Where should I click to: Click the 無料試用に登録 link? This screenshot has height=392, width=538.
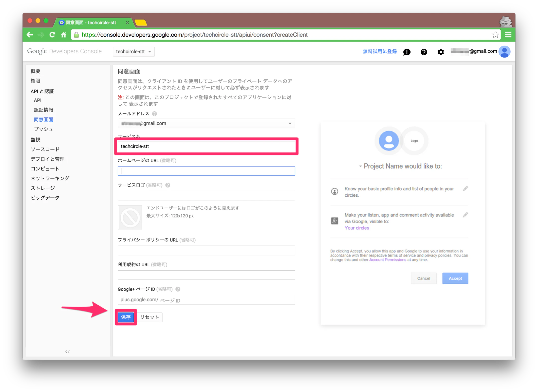pos(380,51)
